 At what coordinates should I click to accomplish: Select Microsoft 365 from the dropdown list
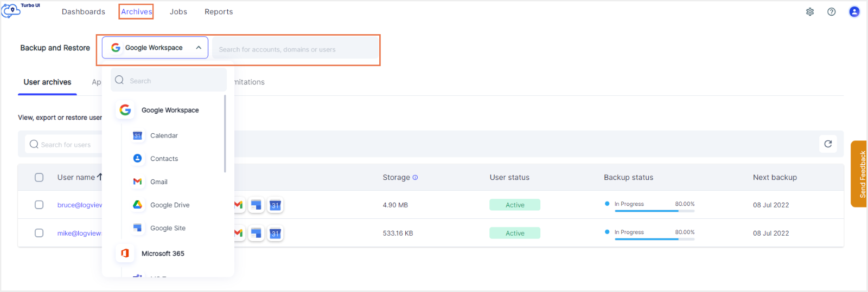pyautogui.click(x=163, y=254)
